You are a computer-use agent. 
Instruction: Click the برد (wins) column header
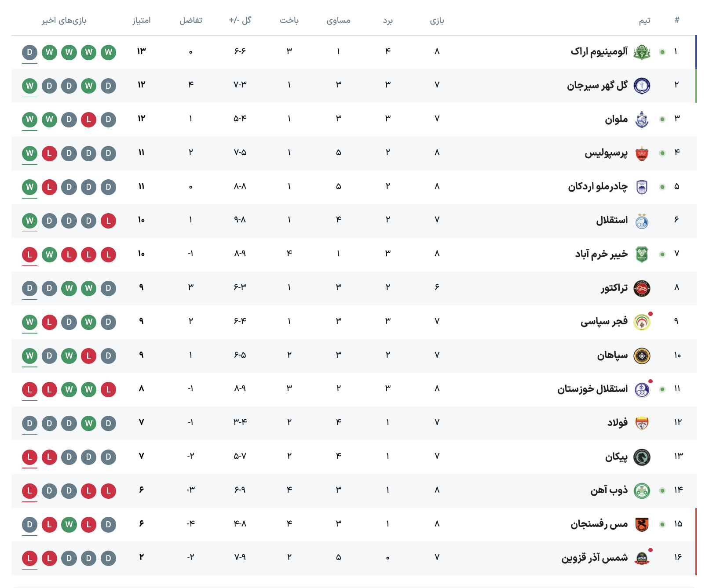coord(387,20)
